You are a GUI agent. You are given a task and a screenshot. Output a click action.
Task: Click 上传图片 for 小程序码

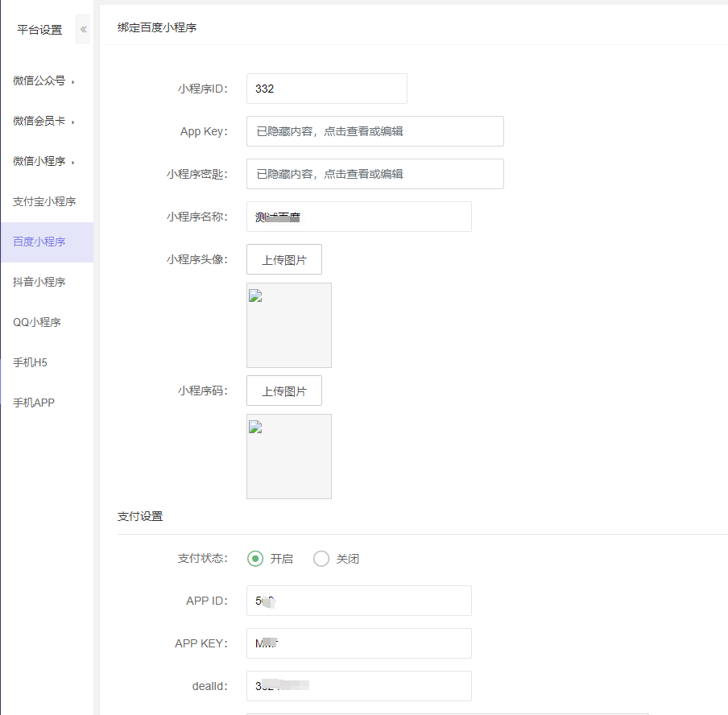click(x=283, y=391)
